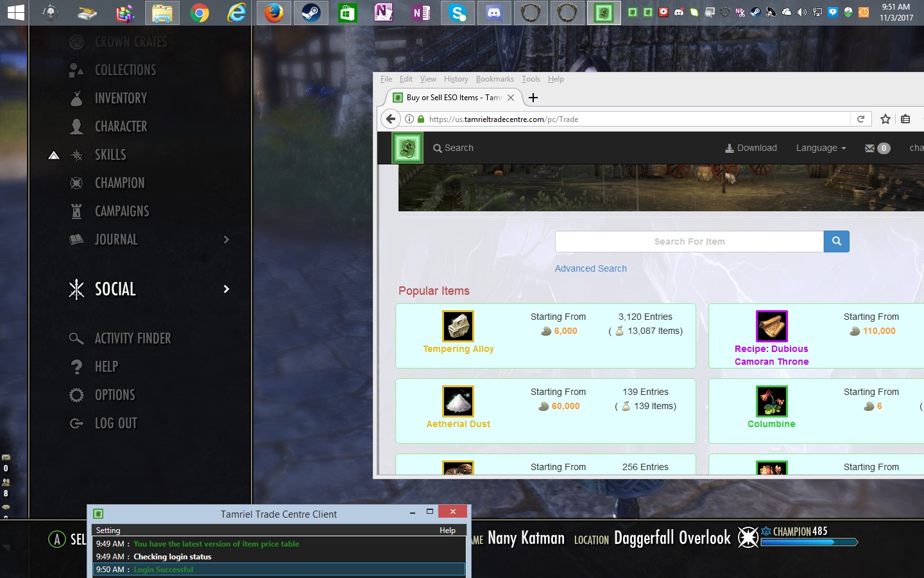This screenshot has height=578, width=924.
Task: Open Skype from the taskbar
Action: tap(458, 13)
